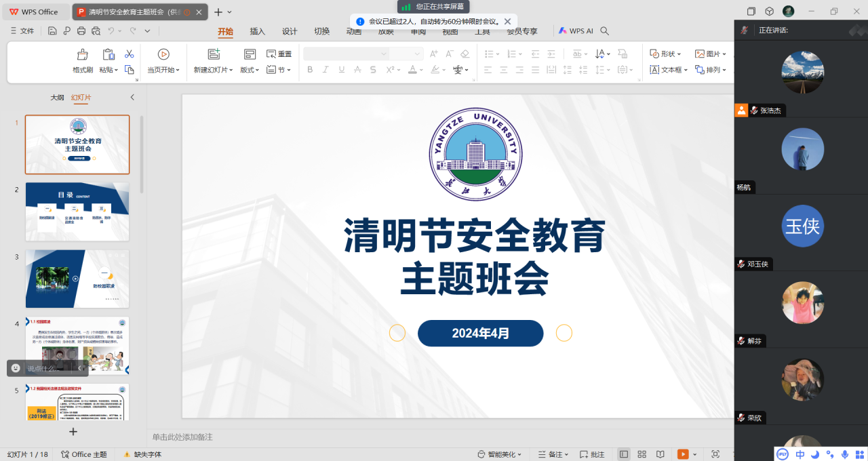Image resolution: width=868 pixels, height=461 pixels.
Task: Expand the 形状 shapes dropdown
Action: 667,54
